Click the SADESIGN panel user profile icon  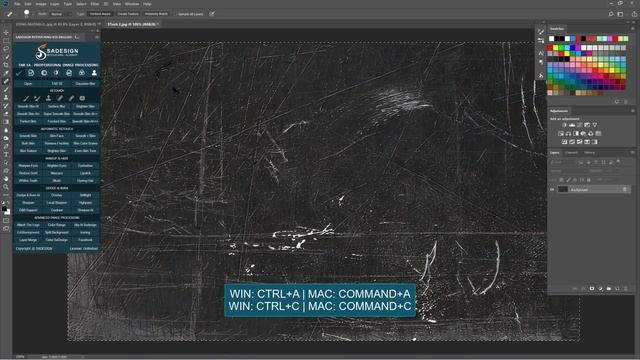coord(94,73)
